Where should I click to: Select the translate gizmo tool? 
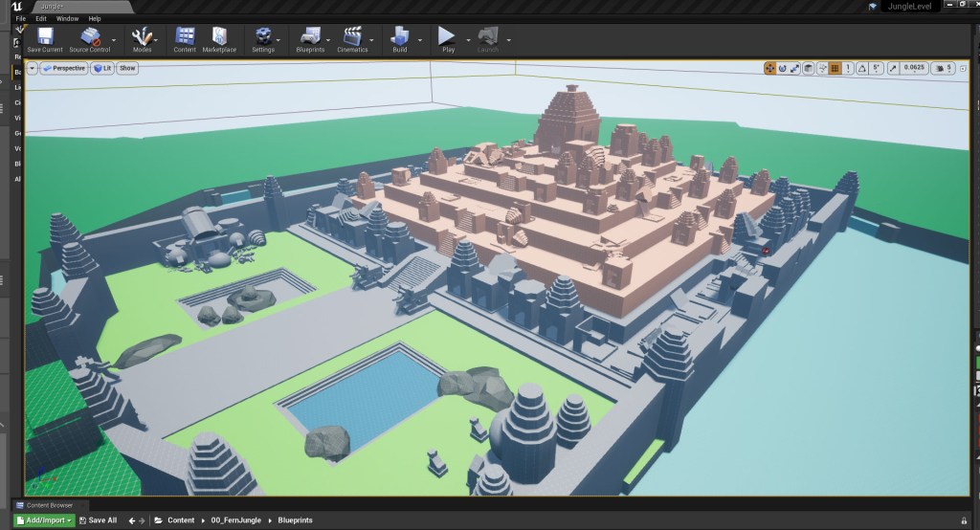769,68
